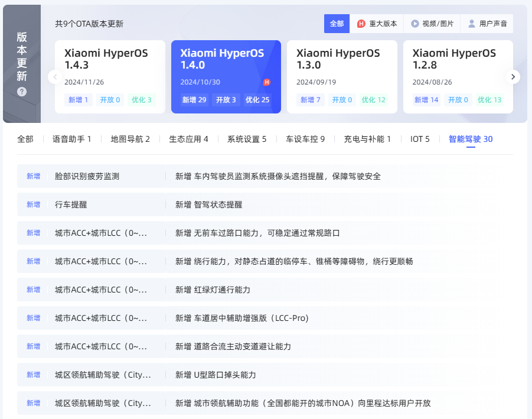
Task: Click 优化 25 tag on HyperOS 1.4.0
Action: (x=257, y=100)
